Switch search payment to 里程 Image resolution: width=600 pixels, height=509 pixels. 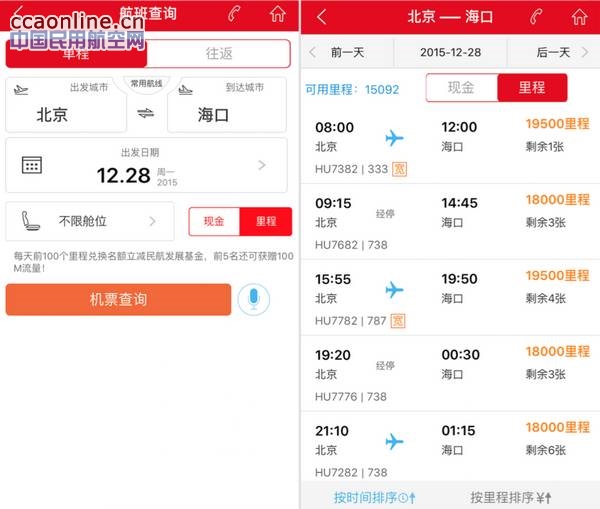266,221
